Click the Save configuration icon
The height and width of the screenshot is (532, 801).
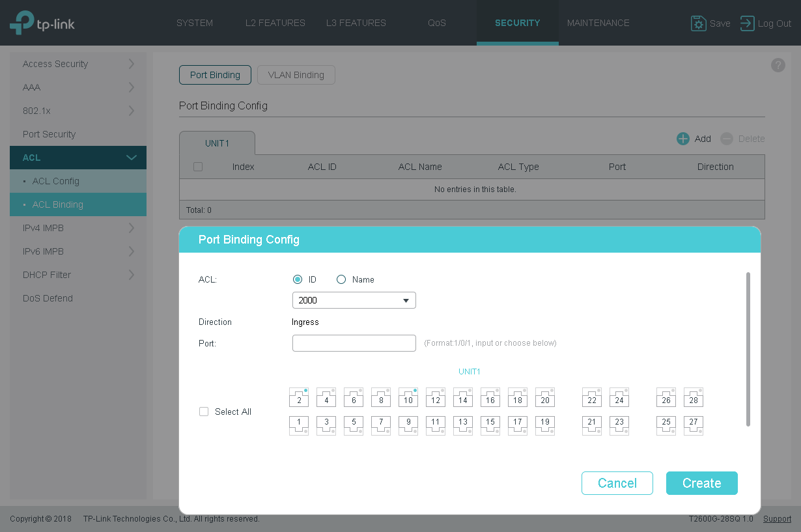click(698, 23)
